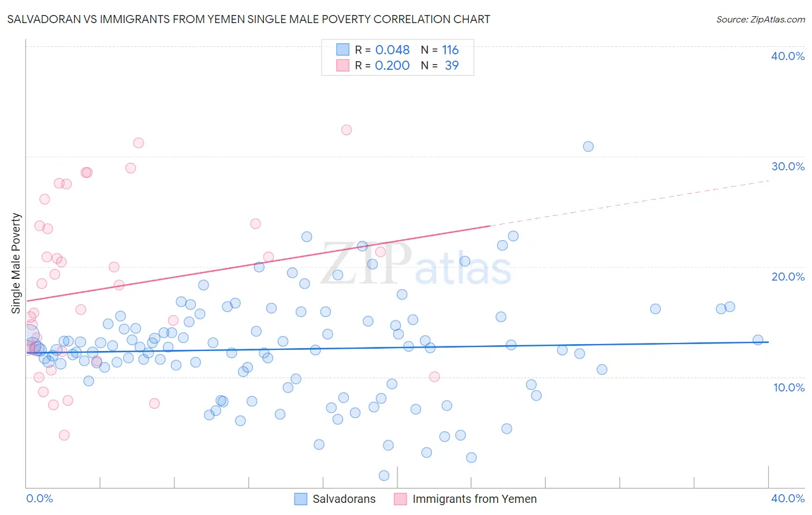
Task: Click the pink swatch beside R = 0.200
Action: tap(343, 65)
